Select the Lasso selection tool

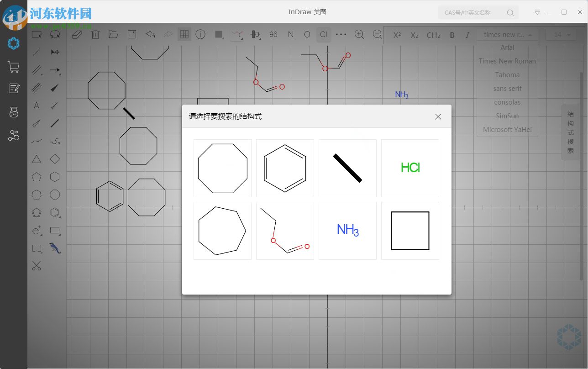54,34
